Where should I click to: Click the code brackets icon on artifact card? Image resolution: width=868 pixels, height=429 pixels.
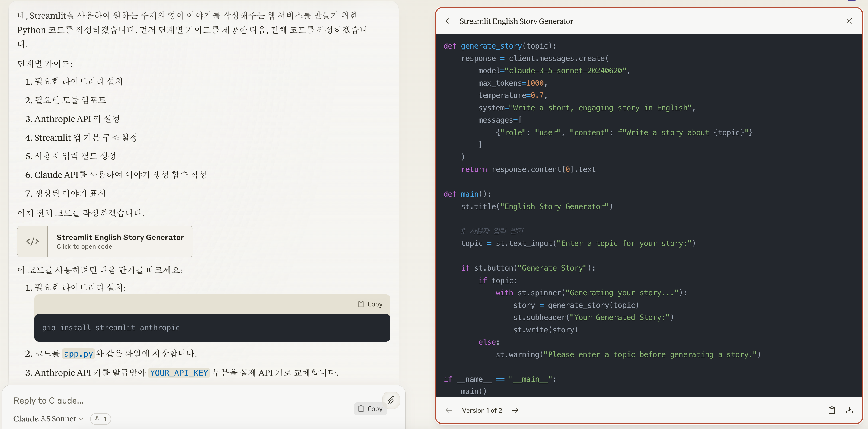(32, 241)
